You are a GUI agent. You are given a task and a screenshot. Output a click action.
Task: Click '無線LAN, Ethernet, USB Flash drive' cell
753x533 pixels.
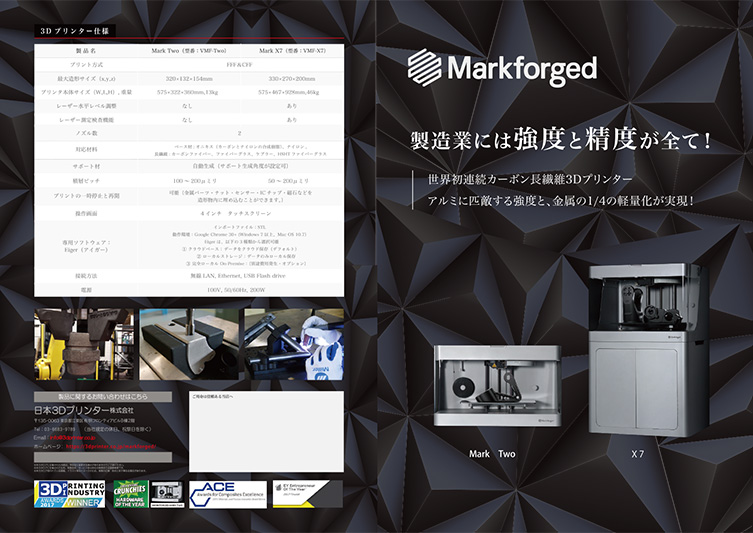pos(238,276)
